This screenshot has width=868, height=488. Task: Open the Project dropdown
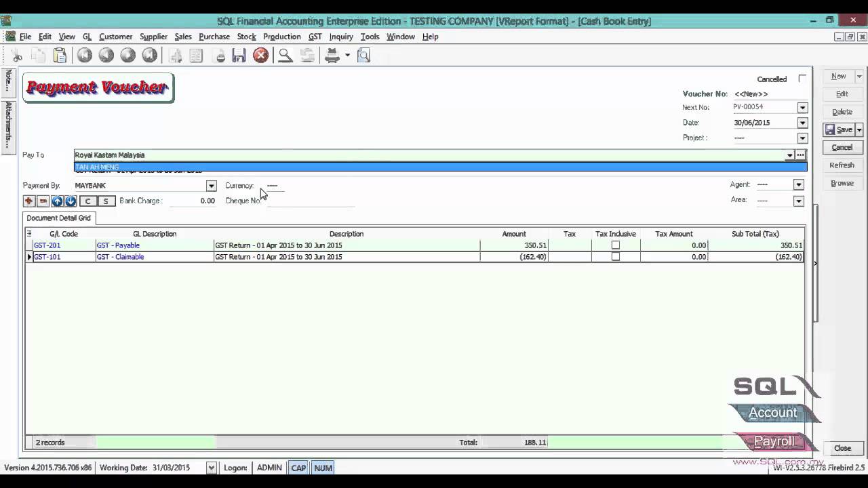click(802, 138)
